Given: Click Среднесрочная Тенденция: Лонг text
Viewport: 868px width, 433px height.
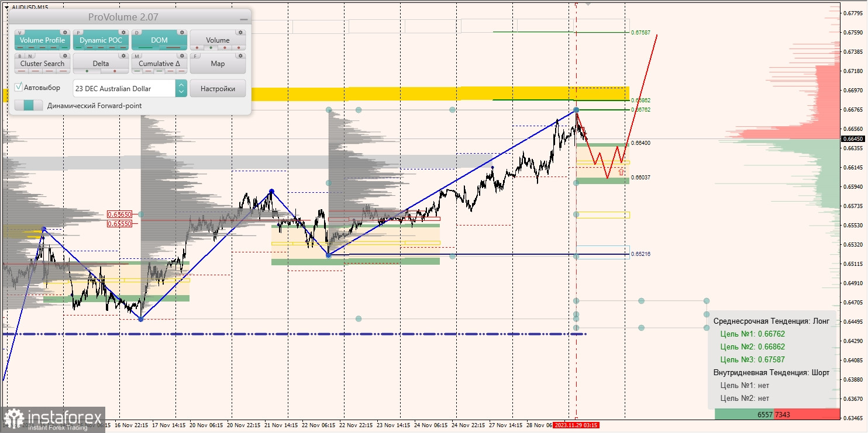Looking at the screenshot, I should pyautogui.click(x=771, y=321).
